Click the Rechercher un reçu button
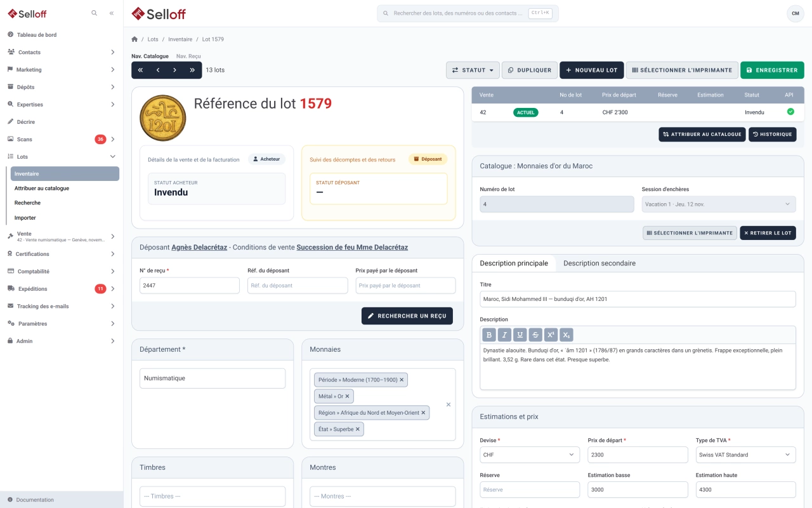This screenshot has width=812, height=508. pos(407,316)
